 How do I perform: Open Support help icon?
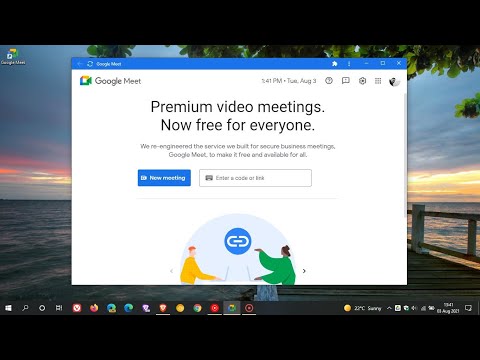[329, 81]
